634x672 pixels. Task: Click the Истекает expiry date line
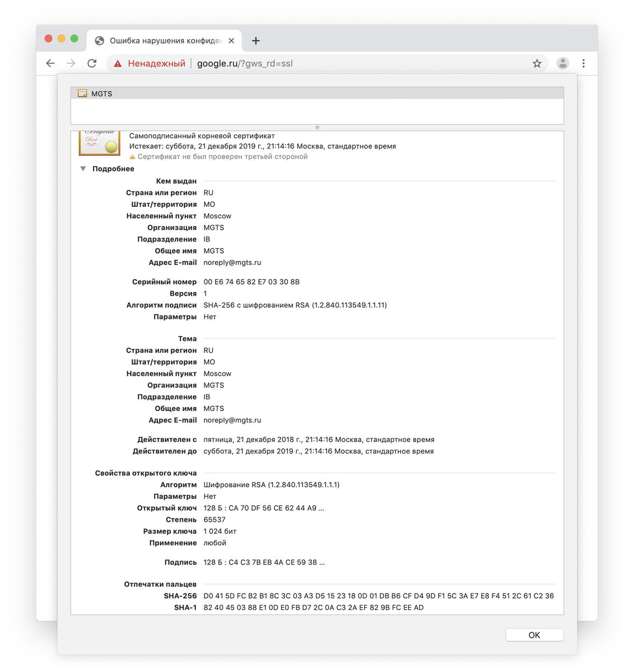click(x=263, y=146)
